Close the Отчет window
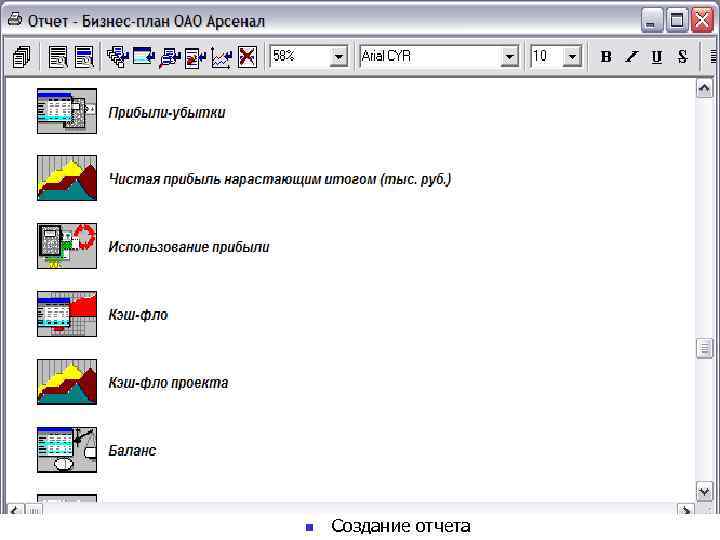 tap(703, 21)
